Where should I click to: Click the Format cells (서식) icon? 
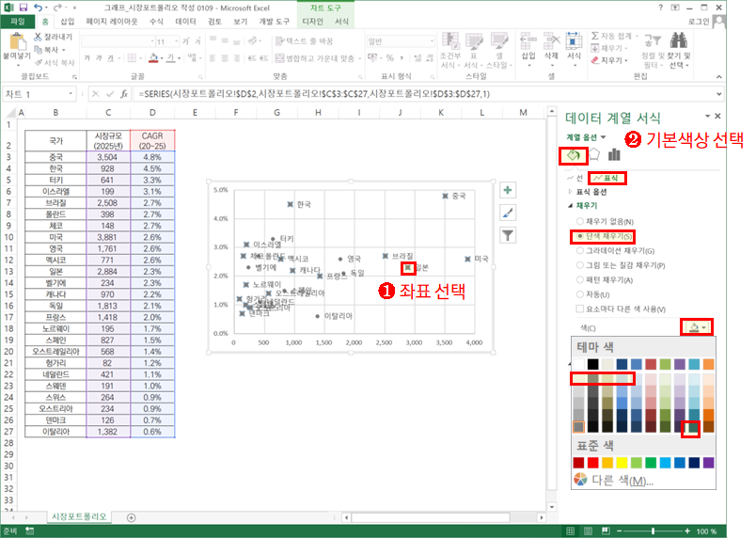(x=574, y=41)
